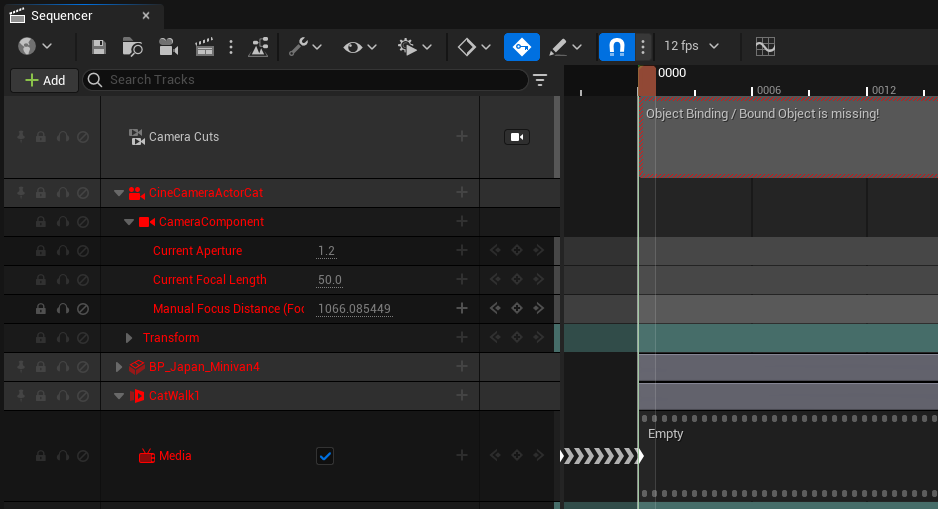The image size is (938, 509).
Task: Click the camera lock button on Camera Cuts
Action: click(517, 137)
